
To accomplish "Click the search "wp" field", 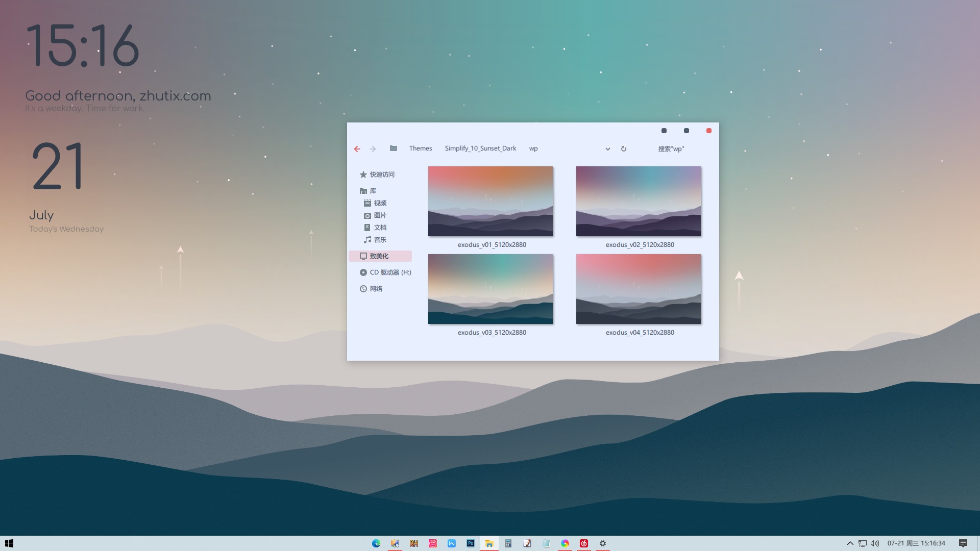I will pyautogui.click(x=671, y=149).
